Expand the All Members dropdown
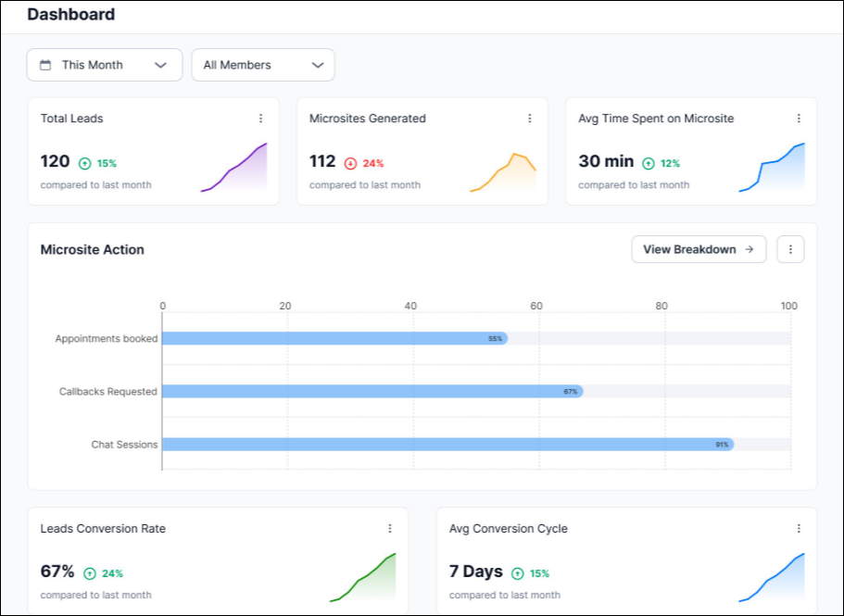Image resolution: width=844 pixels, height=616 pixels. point(263,65)
